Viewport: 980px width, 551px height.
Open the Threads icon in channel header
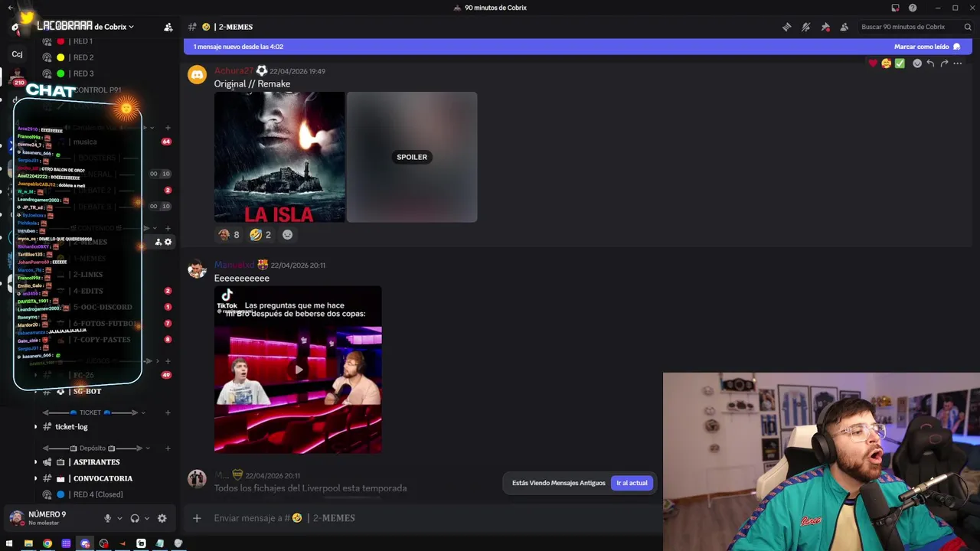click(786, 27)
